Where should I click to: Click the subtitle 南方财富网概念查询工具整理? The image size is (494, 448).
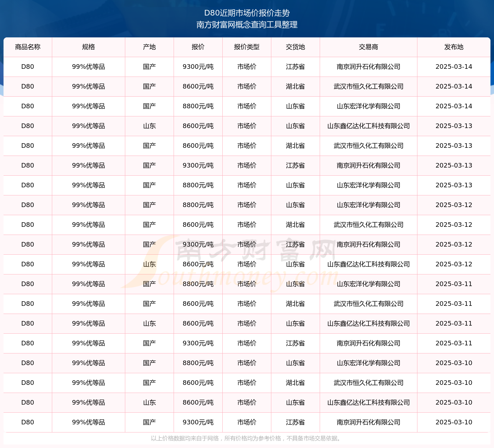tap(247, 25)
